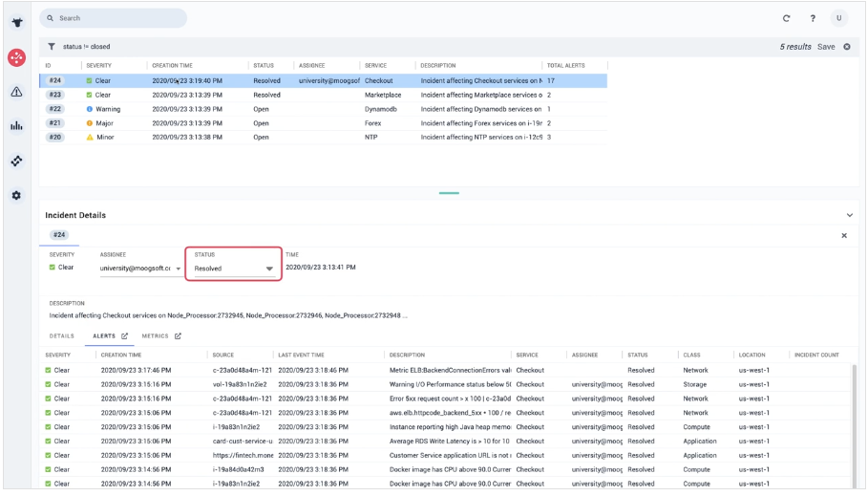Select the alert with source vol-19a83n1n2ie2
868x496 pixels.
click(446, 384)
